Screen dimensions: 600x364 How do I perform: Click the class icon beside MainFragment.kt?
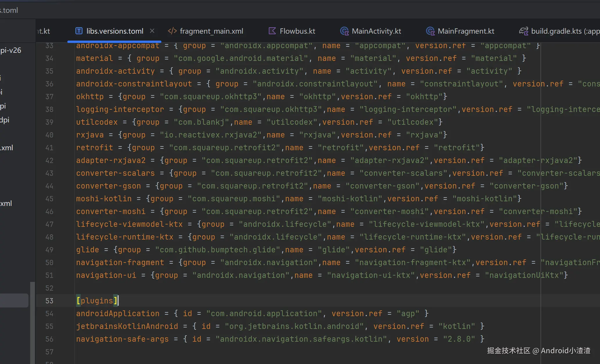(x=430, y=31)
